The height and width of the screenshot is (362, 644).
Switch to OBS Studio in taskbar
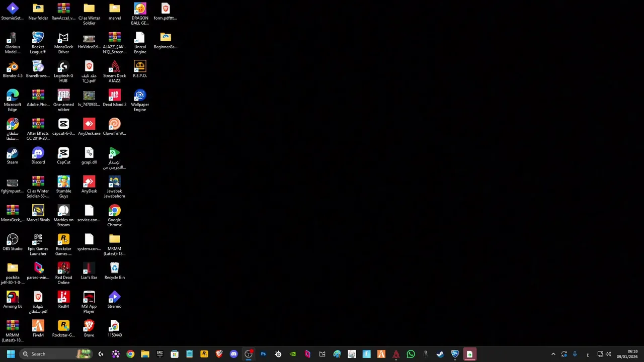tap(249, 354)
